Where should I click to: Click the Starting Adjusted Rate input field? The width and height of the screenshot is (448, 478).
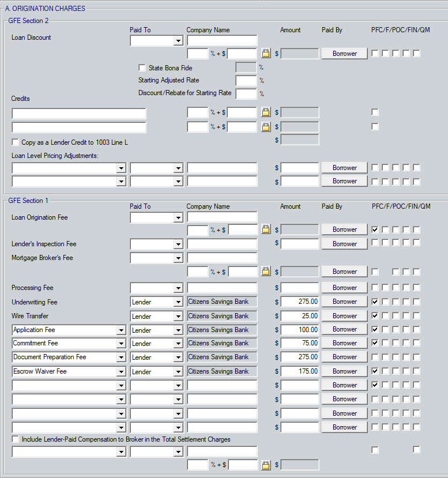point(246,81)
